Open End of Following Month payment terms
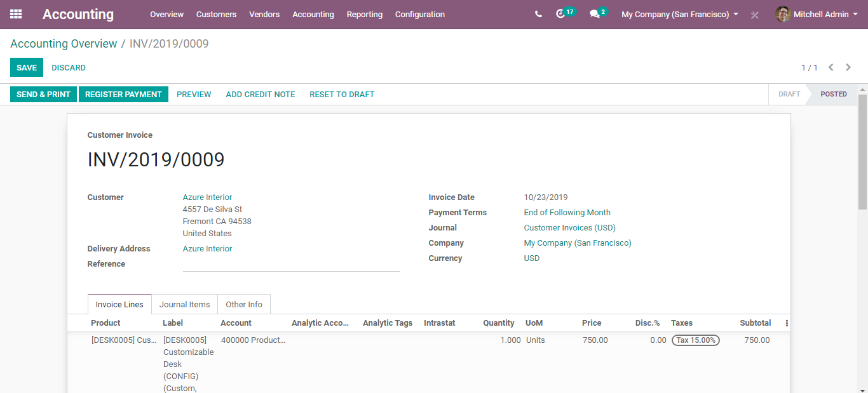This screenshot has width=868, height=393. tap(567, 213)
